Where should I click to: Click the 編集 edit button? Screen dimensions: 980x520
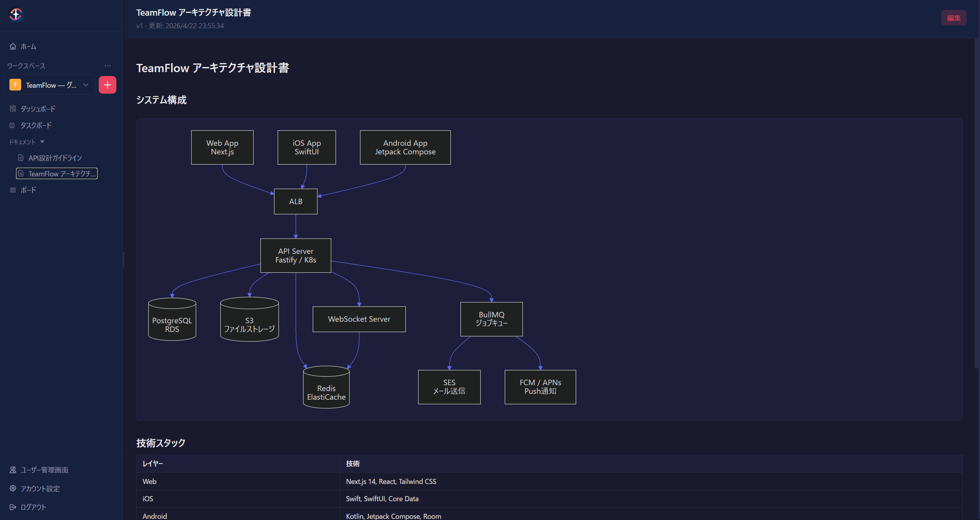tap(954, 18)
